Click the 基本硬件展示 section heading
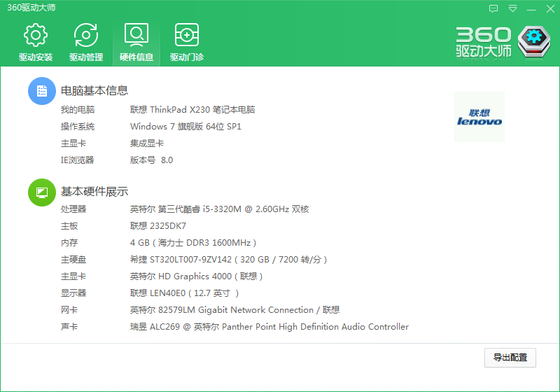 click(94, 192)
